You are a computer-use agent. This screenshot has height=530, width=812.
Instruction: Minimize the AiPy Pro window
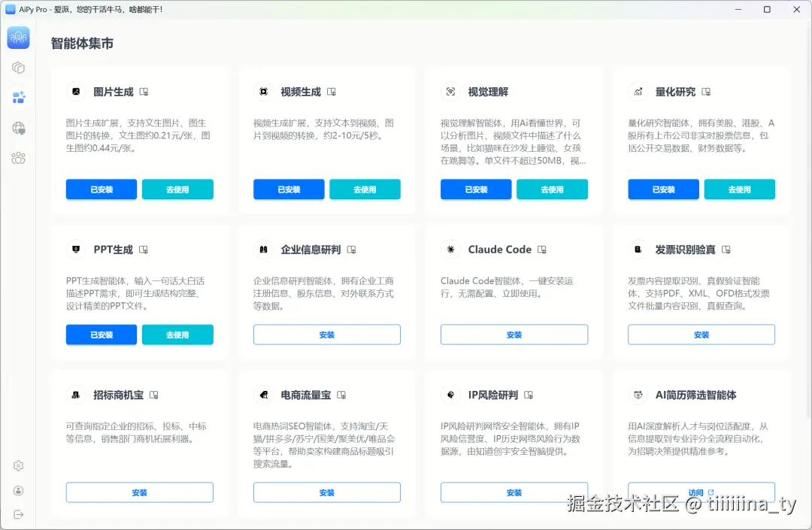point(738,9)
